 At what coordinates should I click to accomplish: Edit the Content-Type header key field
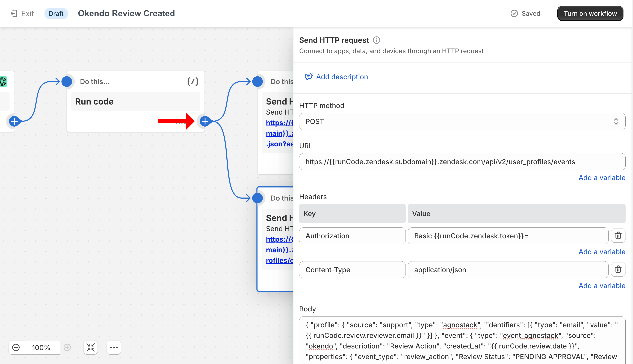coord(352,270)
